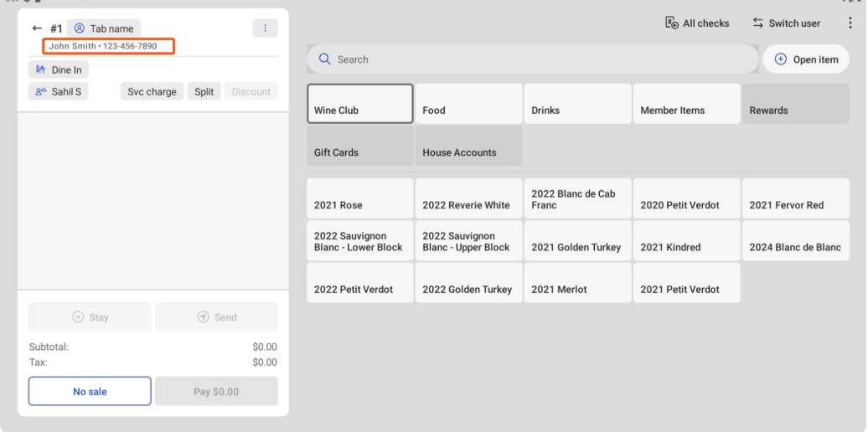Change the Dine In dining option

coord(59,69)
